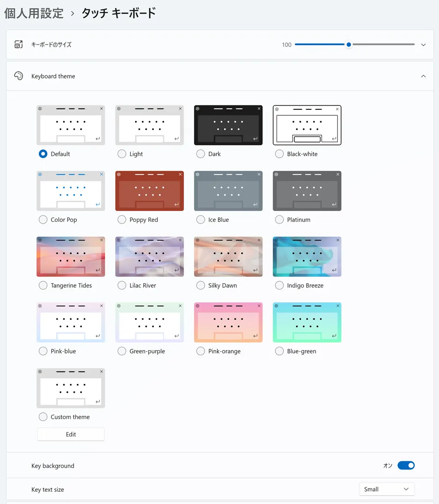439x504 pixels.
Task: Click the Edit custom theme button
Action: point(71,434)
